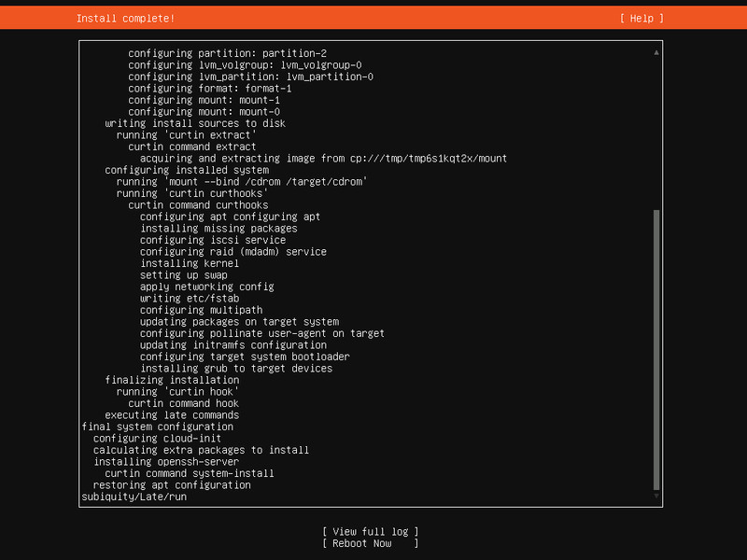Click 'curtin command hook' log line
The height and width of the screenshot is (560, 747).
183,403
